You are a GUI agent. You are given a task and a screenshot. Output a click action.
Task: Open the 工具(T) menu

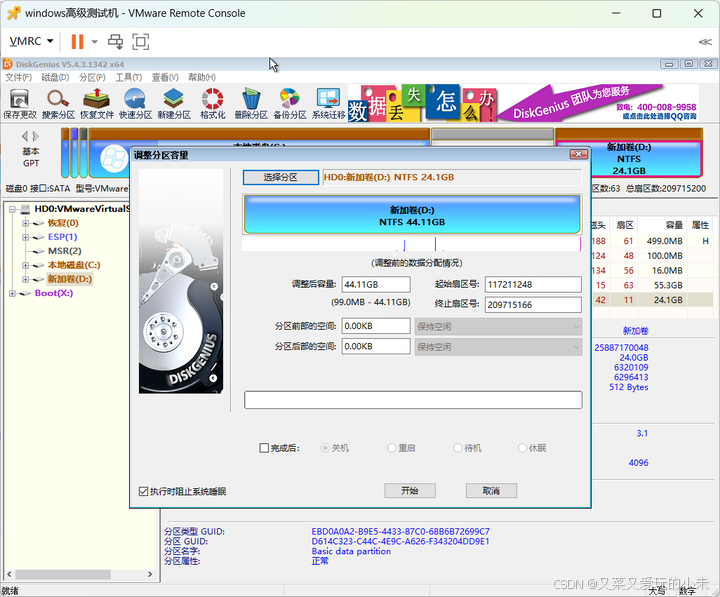pos(129,77)
